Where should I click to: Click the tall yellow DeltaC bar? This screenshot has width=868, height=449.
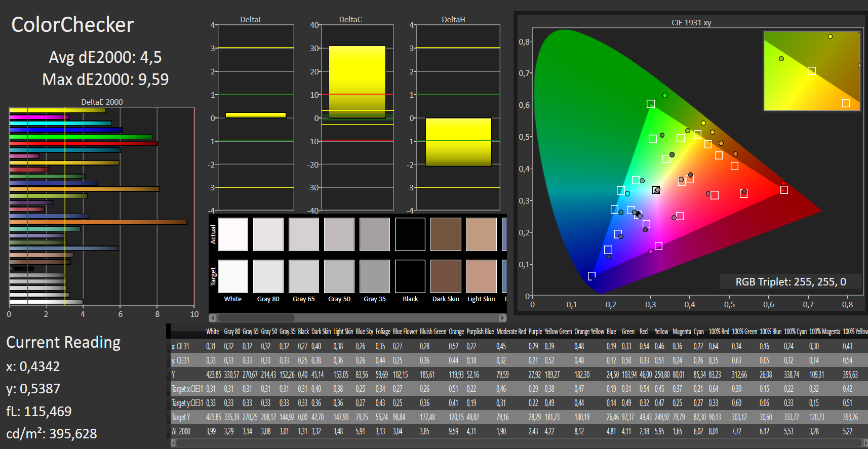357,82
